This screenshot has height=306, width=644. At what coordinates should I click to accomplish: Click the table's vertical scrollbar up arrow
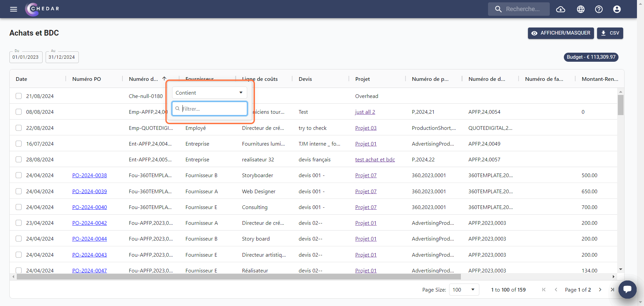coord(621,92)
